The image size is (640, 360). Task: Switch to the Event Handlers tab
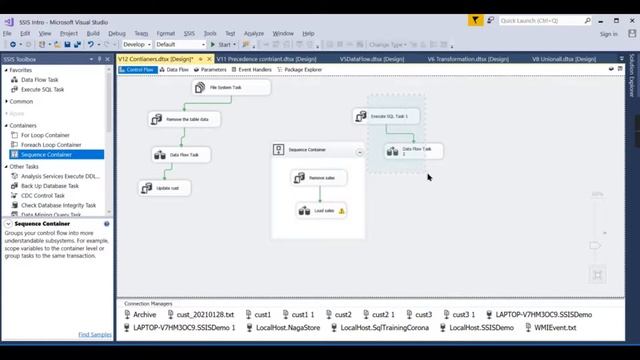pyautogui.click(x=251, y=70)
